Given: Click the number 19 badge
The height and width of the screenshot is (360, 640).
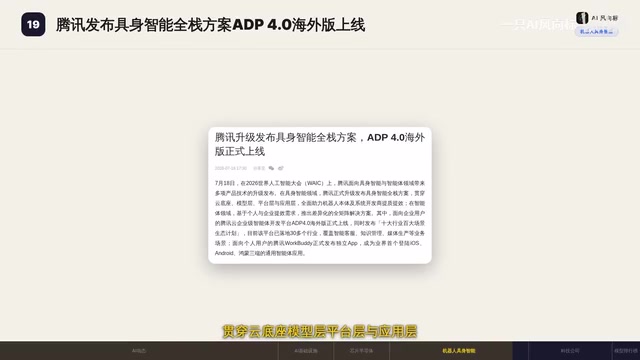Looking at the screenshot, I should tap(33, 24).
